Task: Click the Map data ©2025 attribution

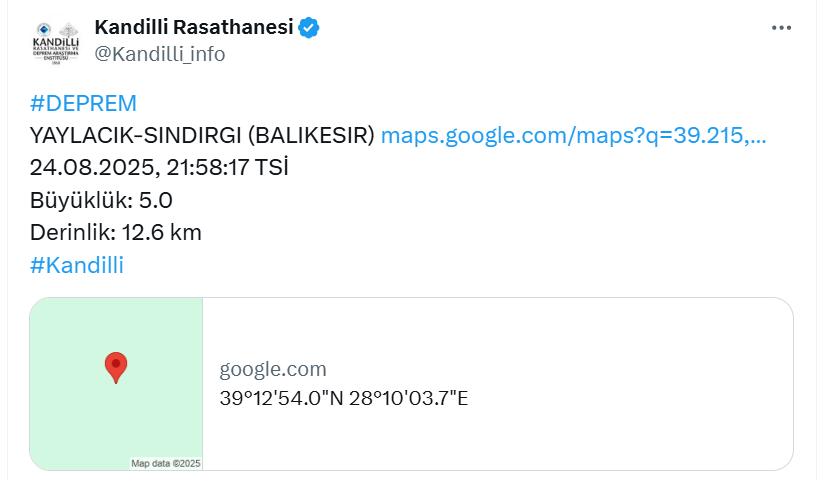Action: pos(166,464)
